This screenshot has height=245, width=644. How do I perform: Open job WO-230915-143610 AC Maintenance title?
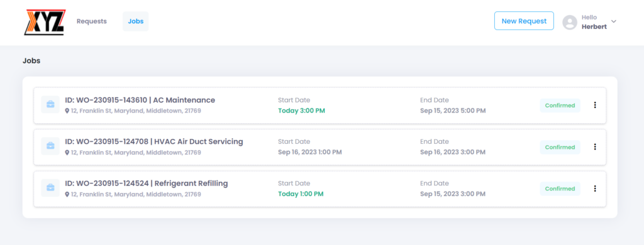tap(140, 100)
